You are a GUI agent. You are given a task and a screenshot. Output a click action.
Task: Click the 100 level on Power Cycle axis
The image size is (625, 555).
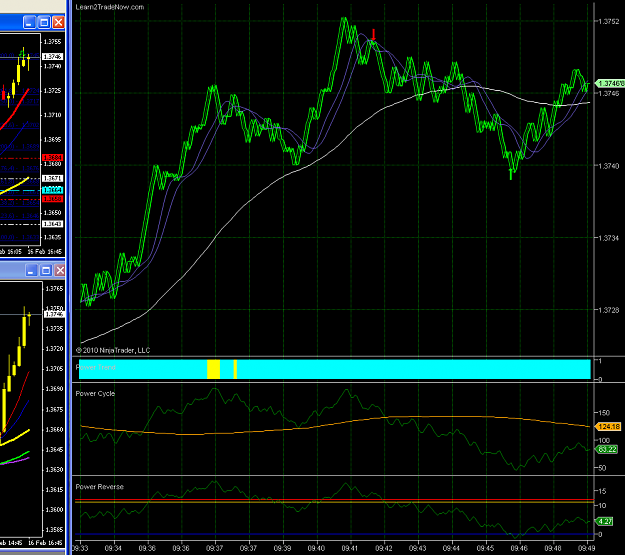point(604,441)
